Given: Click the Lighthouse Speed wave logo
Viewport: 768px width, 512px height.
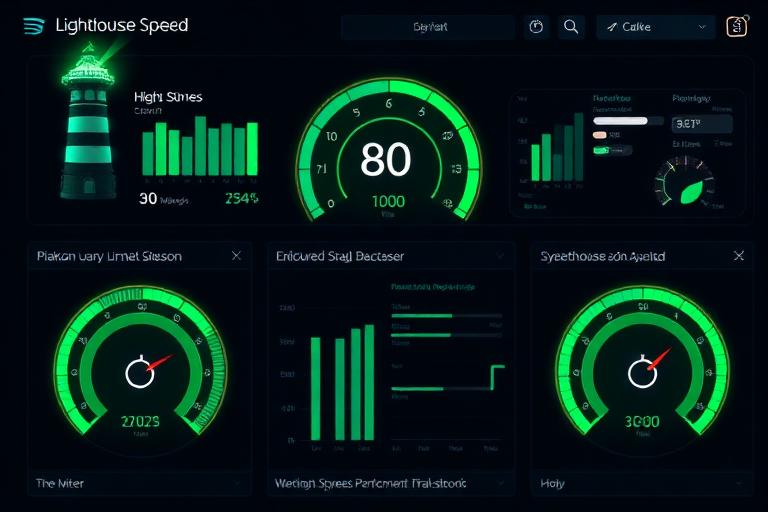Looking at the screenshot, I should pyautogui.click(x=34, y=25).
